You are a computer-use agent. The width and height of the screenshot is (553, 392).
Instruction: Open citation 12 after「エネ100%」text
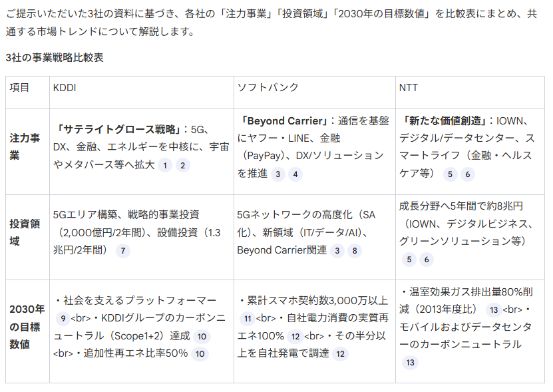pyautogui.click(x=295, y=336)
